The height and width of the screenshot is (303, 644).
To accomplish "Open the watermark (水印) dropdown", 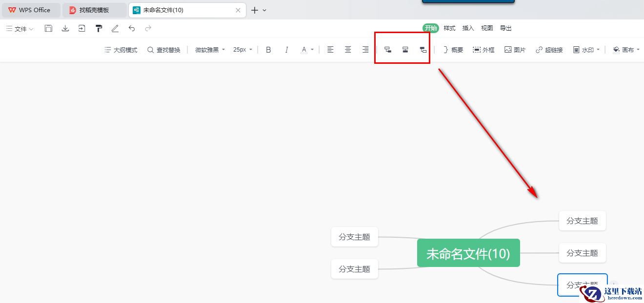I will 586,50.
